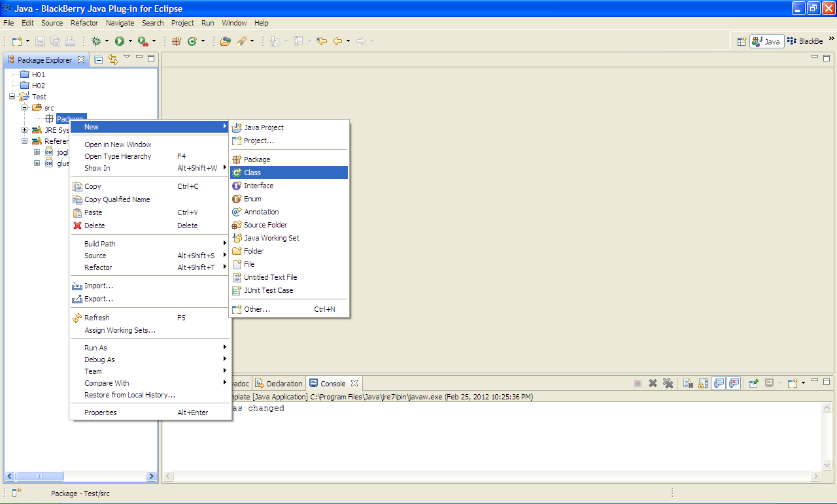Click Collapse All in Package Explorer
Viewport: 837px width, 504px height.
99,59
